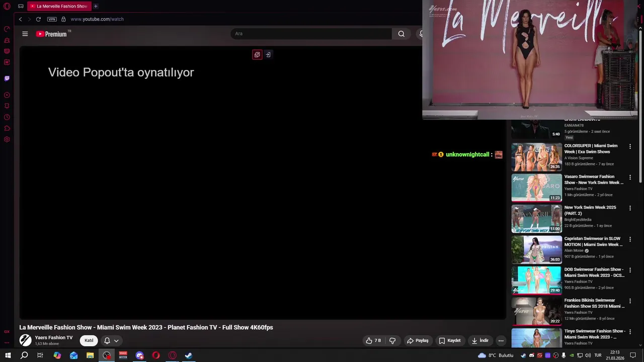Screen dimensions: 644x362
Task: Open YouTube hamburger guide menu
Action: (25, 34)
